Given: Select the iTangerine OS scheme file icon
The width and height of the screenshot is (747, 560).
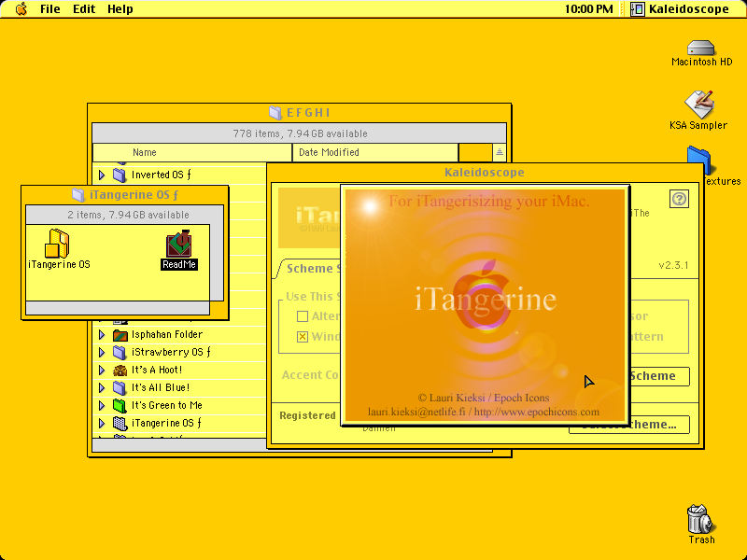Looking at the screenshot, I should click(x=58, y=244).
